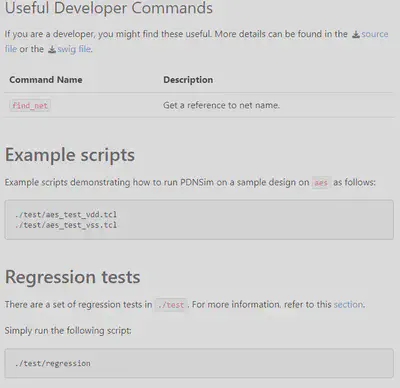Click the ./test/aes_test_vdd.tcl line
Image resolution: width=400 pixels, height=388 pixels.
pyautogui.click(x=66, y=214)
